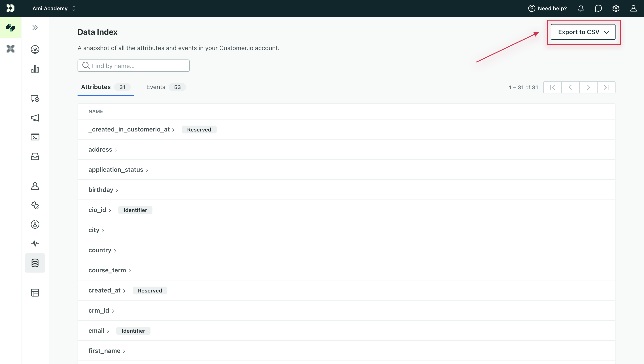Click the collapse sidebar toggle arrow
Screen dimensions: 644x364
[35, 27]
